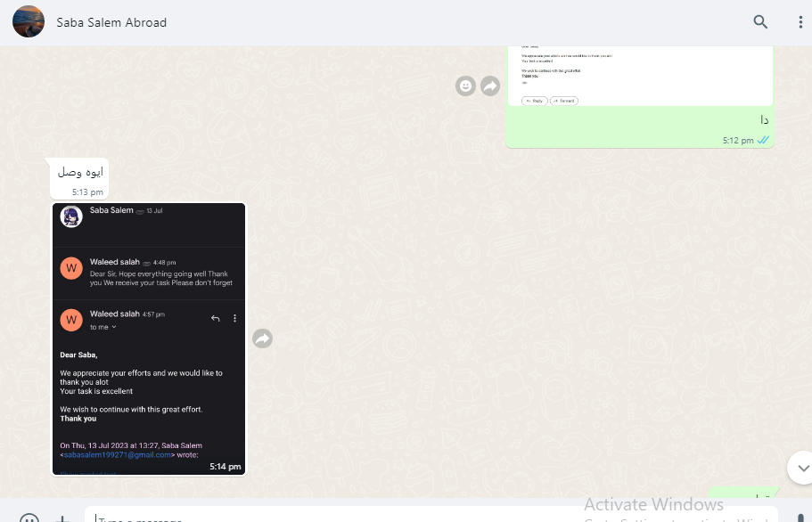The image size is (812, 522).
Task: React with emoji to sent email screenshot
Action: click(465, 86)
